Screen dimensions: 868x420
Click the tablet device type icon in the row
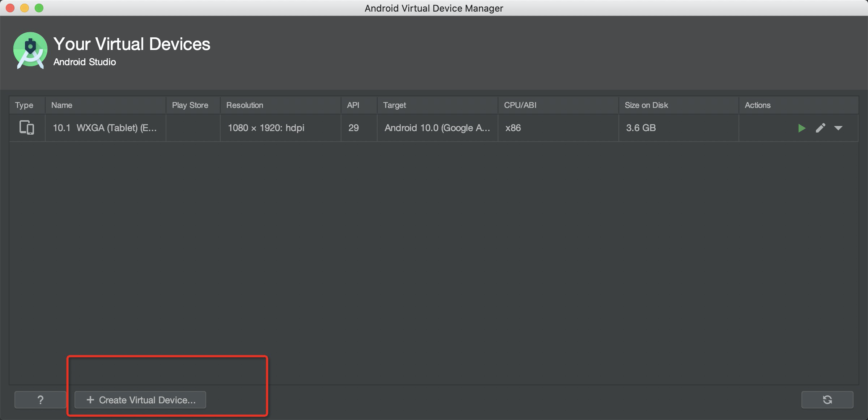[27, 128]
